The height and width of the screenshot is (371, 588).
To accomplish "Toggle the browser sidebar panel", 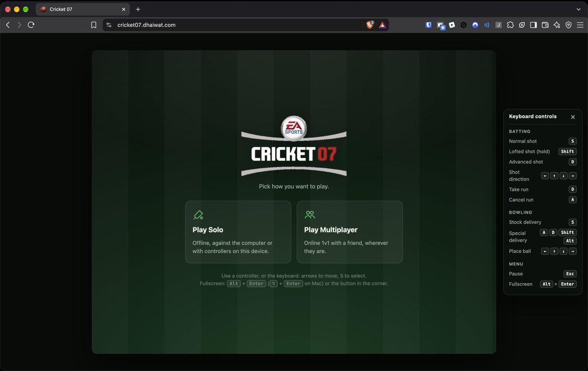I will pos(533,25).
